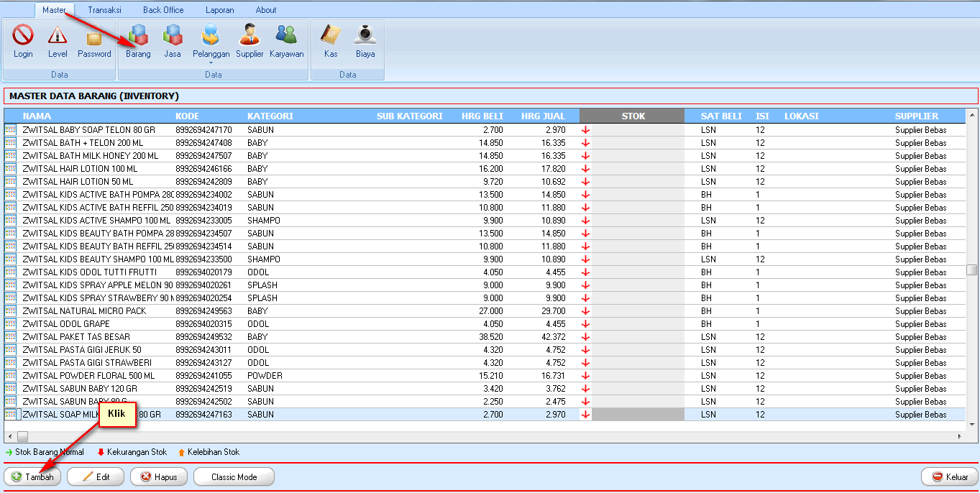The height and width of the screenshot is (493, 980).
Task: Switch to Classic Mode
Action: click(234, 476)
